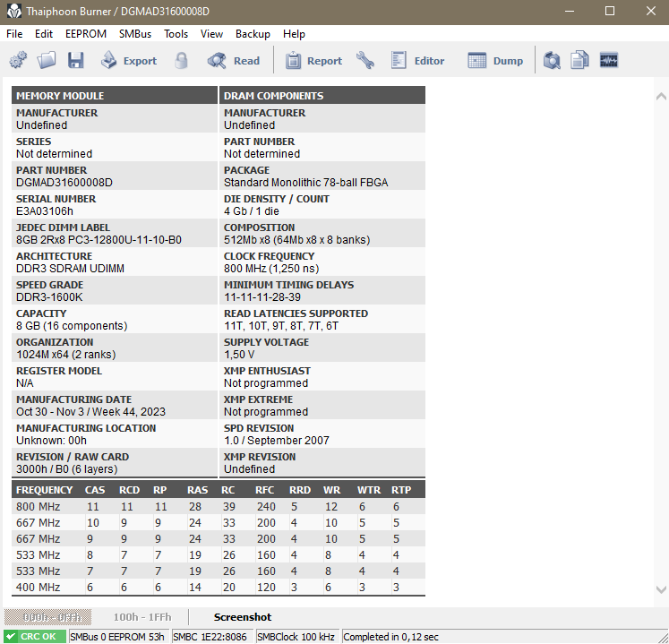Click the MEMORY MODULE section header
The width and height of the screenshot is (669, 644).
tap(115, 95)
